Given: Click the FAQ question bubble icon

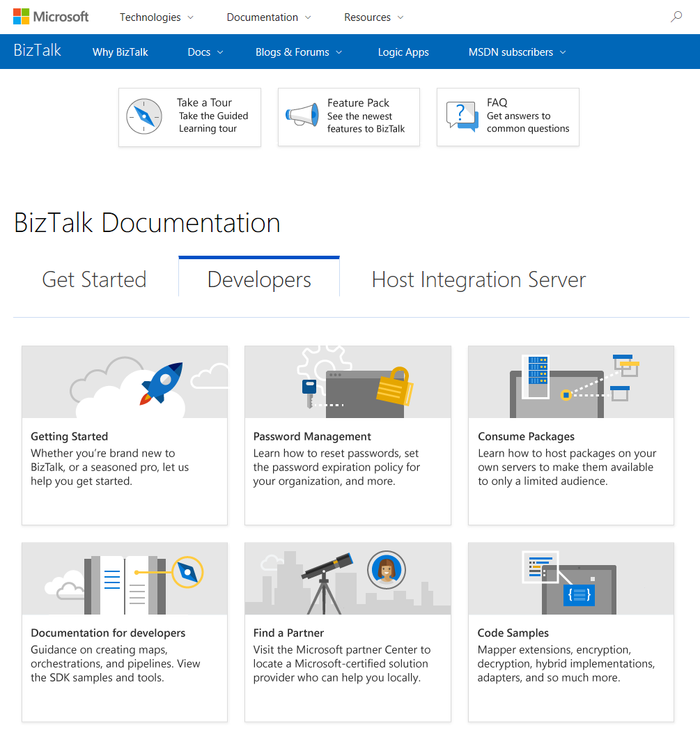Looking at the screenshot, I should click(462, 116).
